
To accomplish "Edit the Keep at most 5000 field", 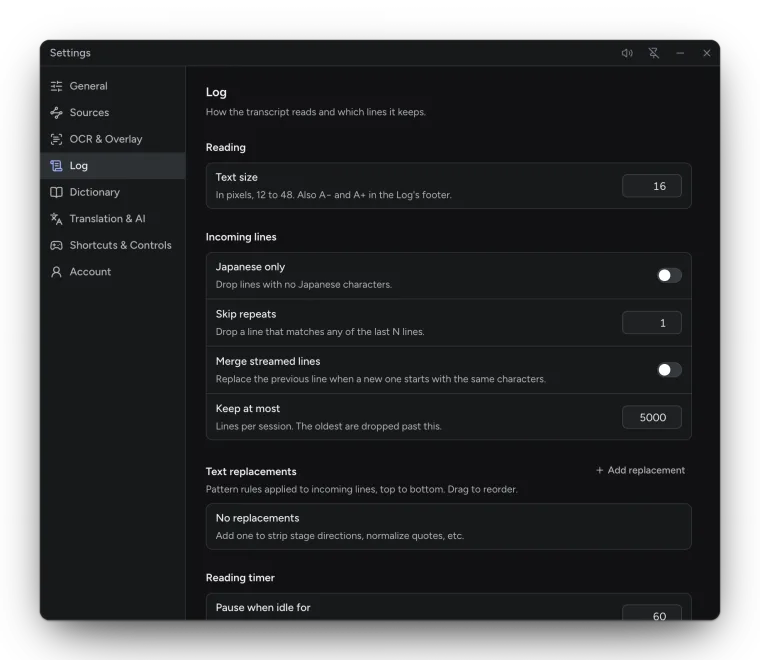I will (651, 417).
